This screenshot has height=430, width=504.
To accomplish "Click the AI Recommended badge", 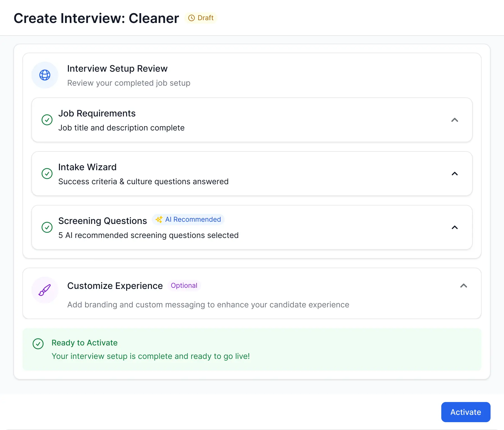I will [x=188, y=219].
